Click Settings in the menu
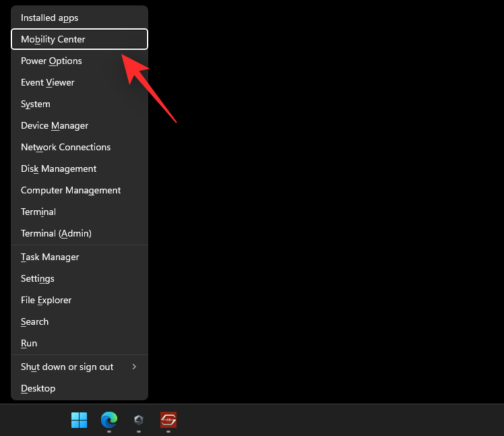The image size is (504, 436). 38,278
